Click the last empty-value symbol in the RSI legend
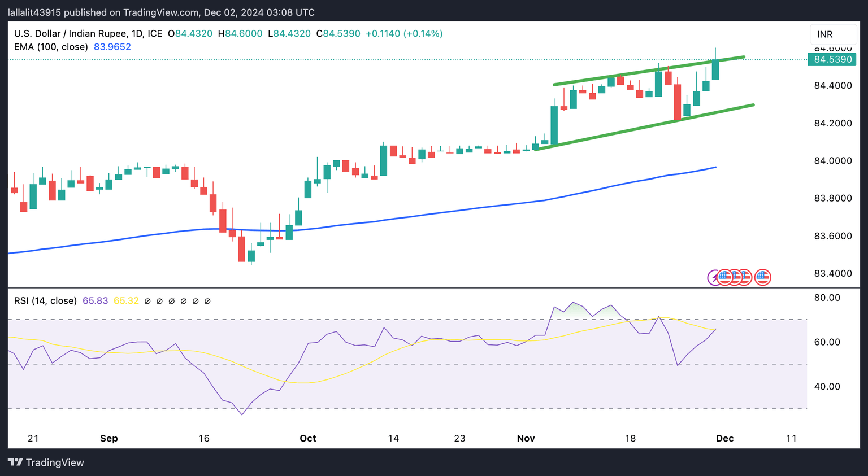Viewport: 868px width, 476px height. 207,301
